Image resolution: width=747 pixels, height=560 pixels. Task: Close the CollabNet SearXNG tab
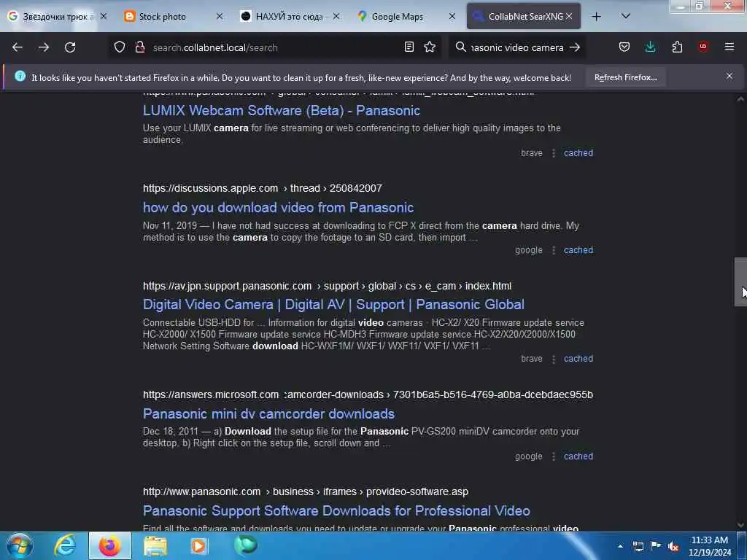(x=569, y=17)
